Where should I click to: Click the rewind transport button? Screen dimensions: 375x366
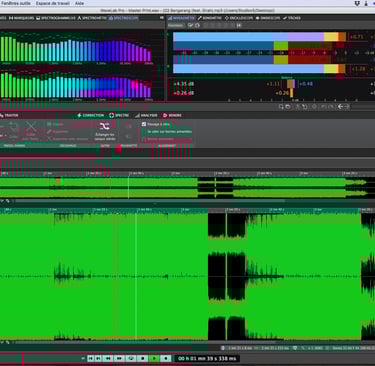108,358
